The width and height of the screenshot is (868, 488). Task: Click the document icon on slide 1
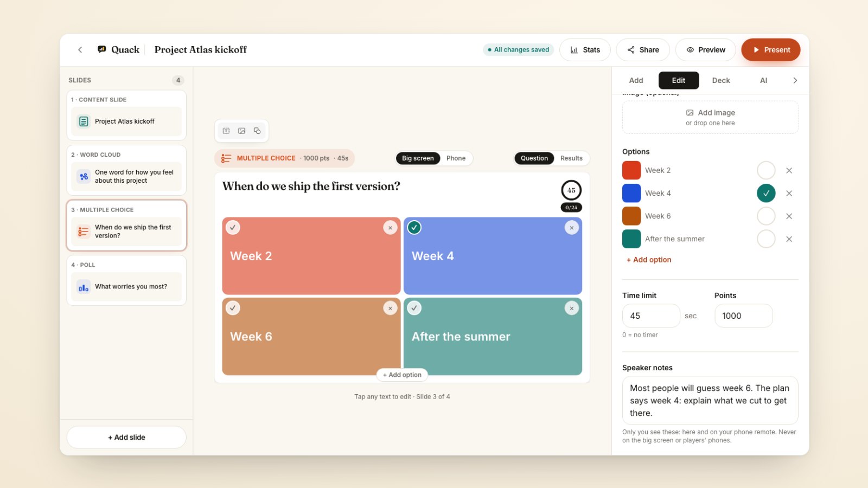pos(84,121)
